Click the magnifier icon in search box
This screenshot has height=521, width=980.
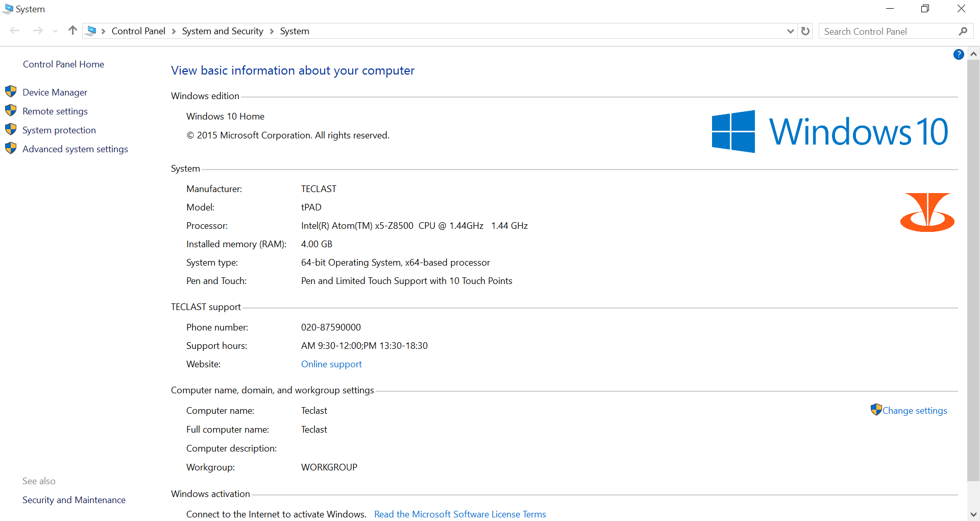tap(963, 31)
